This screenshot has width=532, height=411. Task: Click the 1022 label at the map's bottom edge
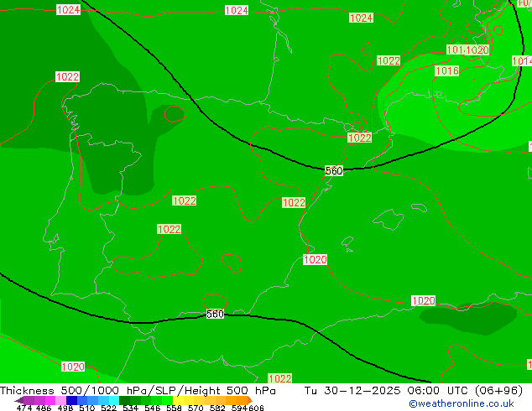[x=280, y=378]
